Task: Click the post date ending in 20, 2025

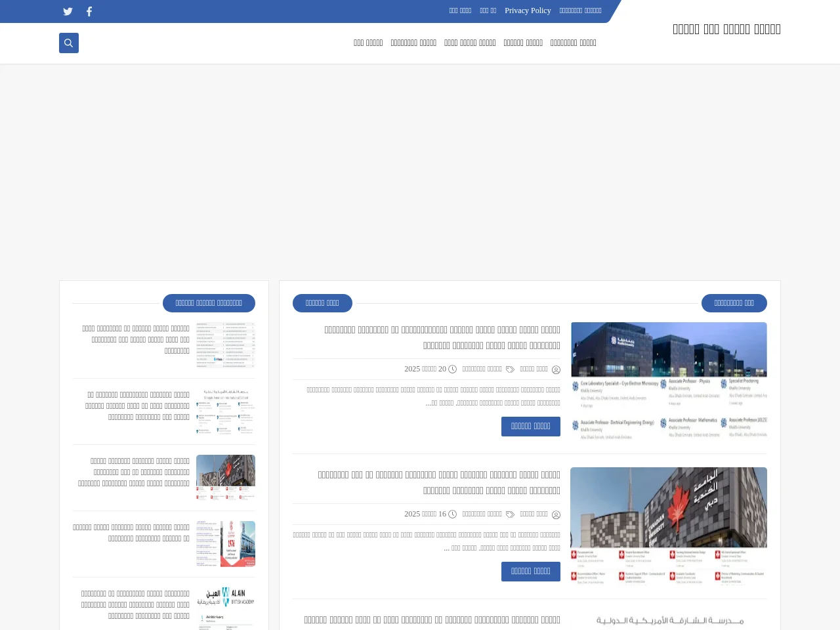Action: tap(425, 369)
